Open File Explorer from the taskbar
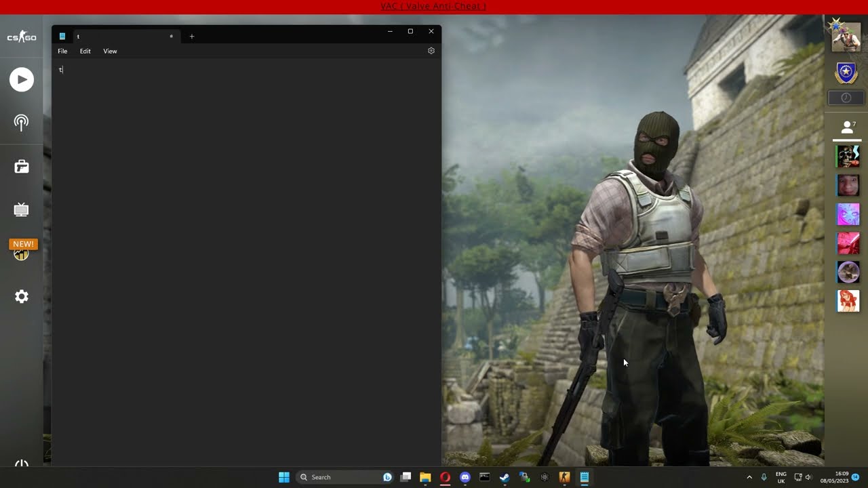 [425, 477]
